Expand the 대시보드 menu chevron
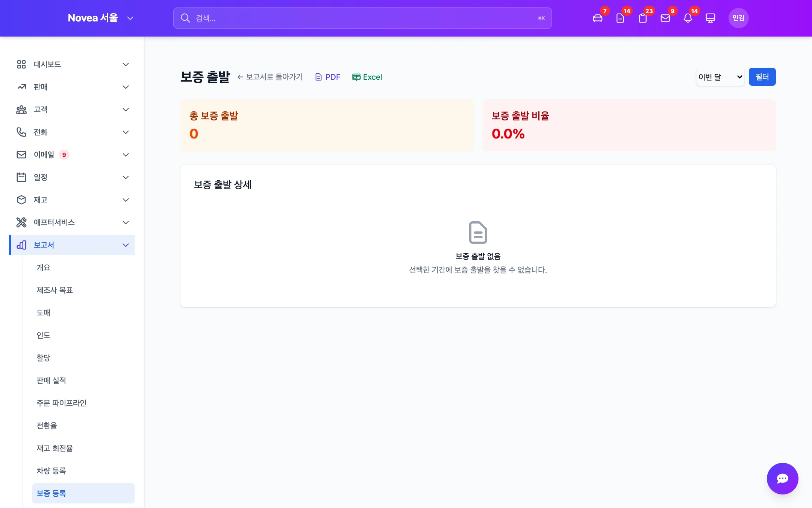 [x=126, y=64]
